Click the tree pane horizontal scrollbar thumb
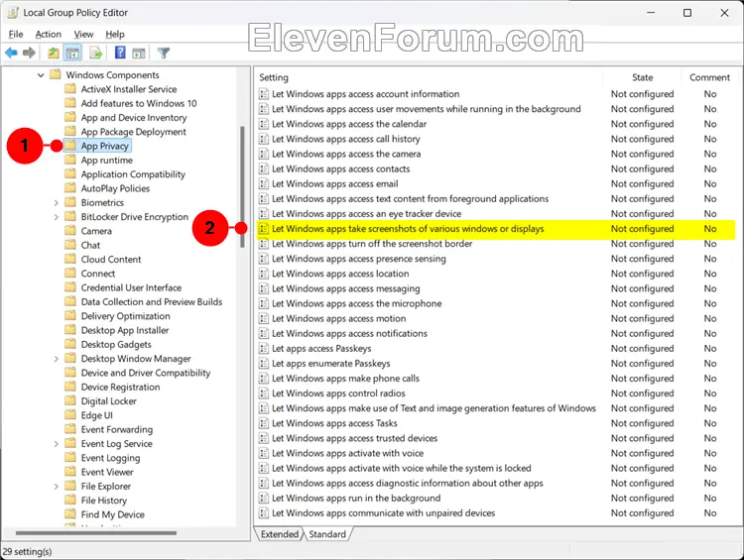The width and height of the screenshot is (744, 560). [96, 533]
